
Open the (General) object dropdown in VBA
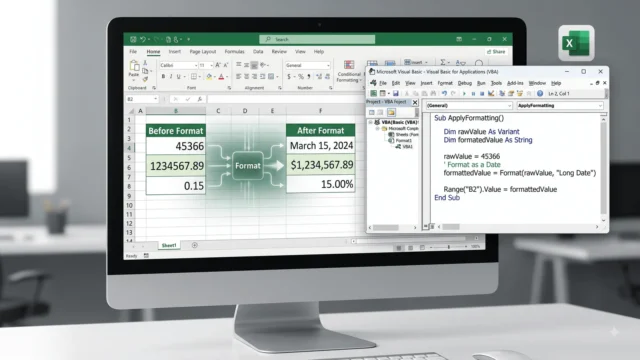pos(509,106)
